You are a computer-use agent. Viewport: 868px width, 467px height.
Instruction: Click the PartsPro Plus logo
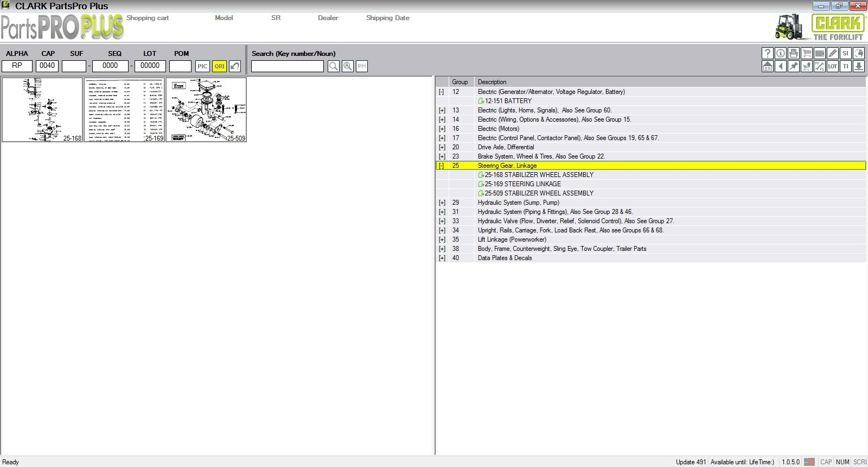coord(62,27)
